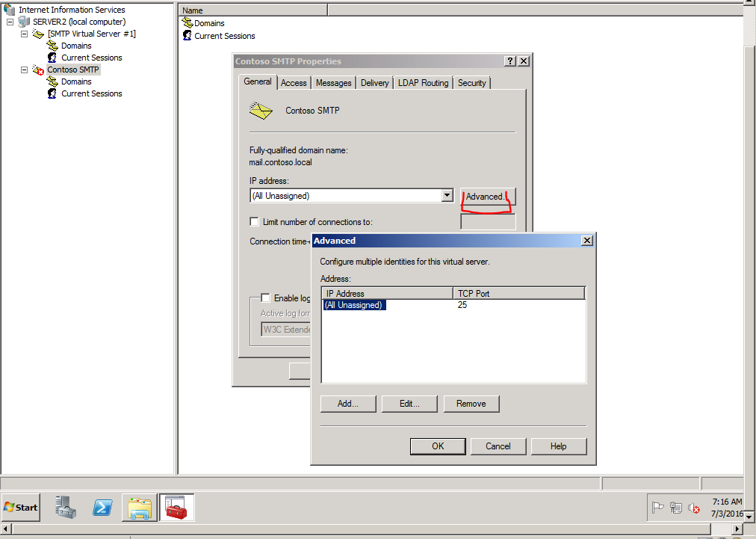Click Current Sessions icon under Contoso SMTP

(x=52, y=93)
